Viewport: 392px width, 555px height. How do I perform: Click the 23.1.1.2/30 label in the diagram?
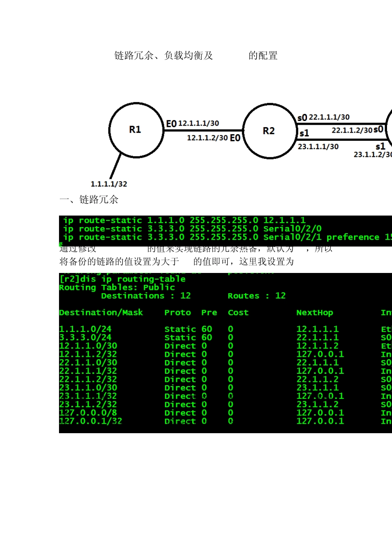coord(373,154)
